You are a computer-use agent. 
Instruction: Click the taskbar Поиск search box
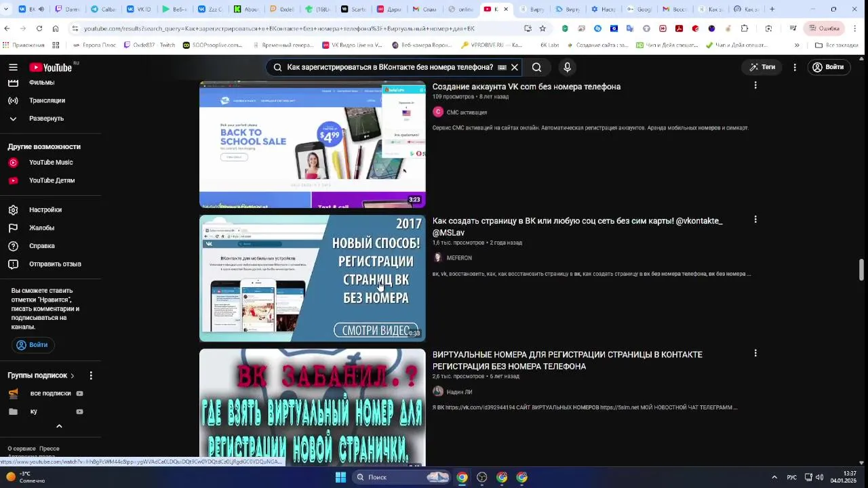coord(402,477)
